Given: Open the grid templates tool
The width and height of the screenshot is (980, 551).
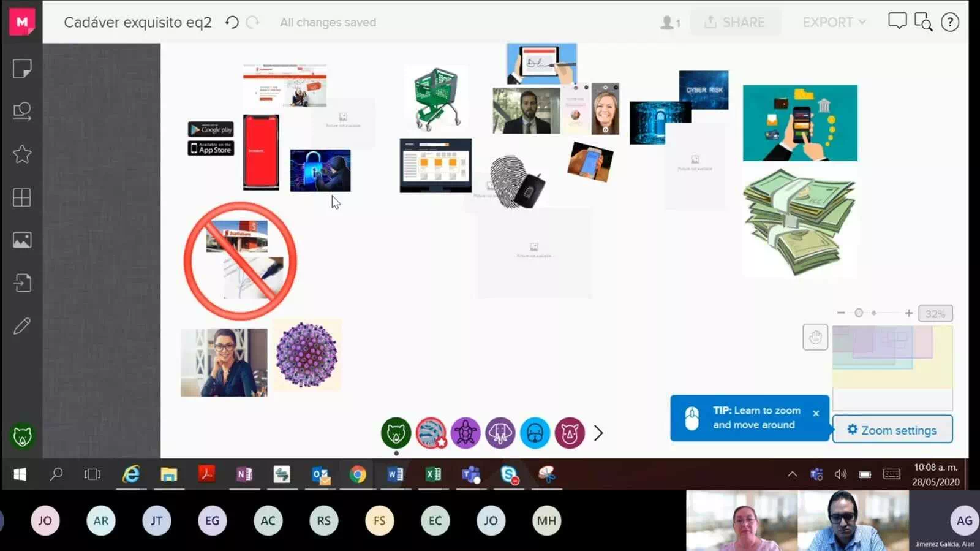Looking at the screenshot, I should pos(22,197).
